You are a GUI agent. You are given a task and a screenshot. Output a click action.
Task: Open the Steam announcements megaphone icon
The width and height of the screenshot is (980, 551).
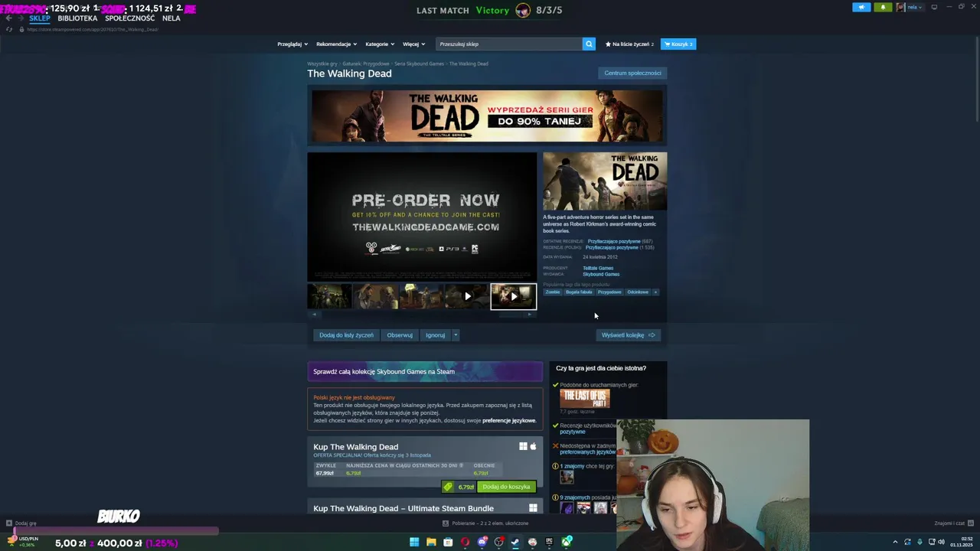click(861, 7)
